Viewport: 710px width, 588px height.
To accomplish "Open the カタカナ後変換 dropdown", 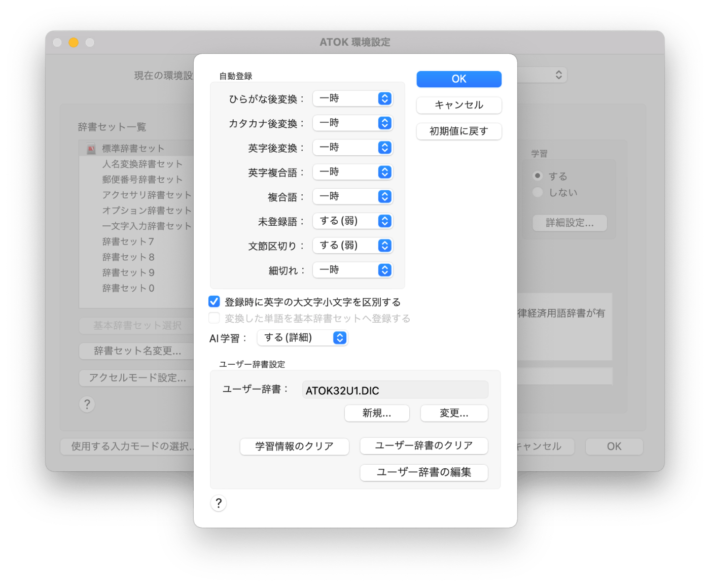I will click(x=352, y=123).
